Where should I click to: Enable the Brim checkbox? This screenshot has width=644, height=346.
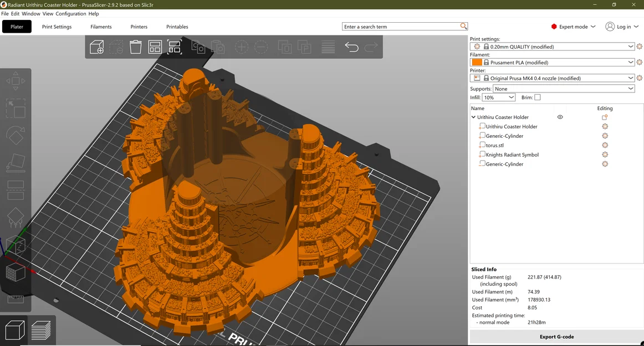point(537,97)
